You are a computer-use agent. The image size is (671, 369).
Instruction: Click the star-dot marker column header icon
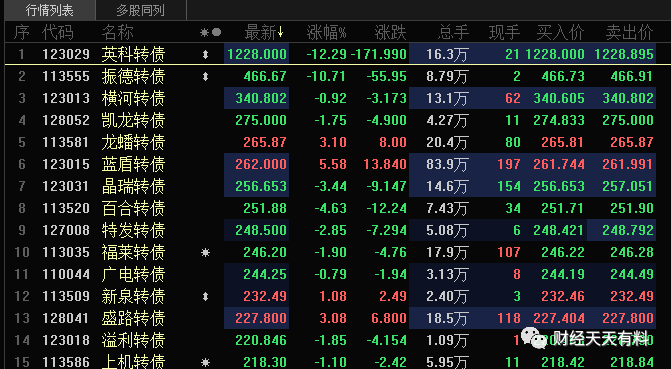pyautogui.click(x=211, y=32)
